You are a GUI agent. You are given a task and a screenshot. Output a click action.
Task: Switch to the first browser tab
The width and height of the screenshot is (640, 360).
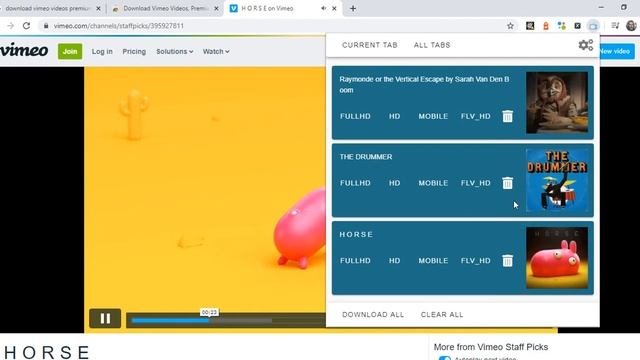(x=51, y=8)
